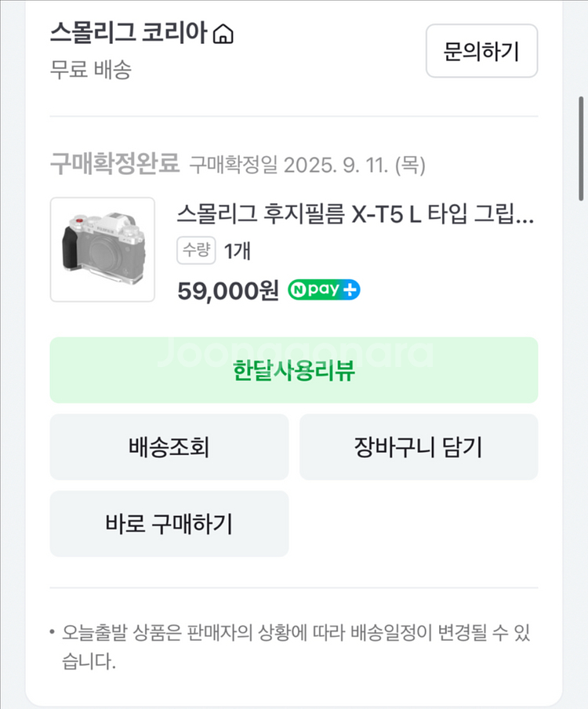Viewport: 588px width, 709px height.
Task: Open the 한달사용리뷰 review button
Action: tap(294, 370)
